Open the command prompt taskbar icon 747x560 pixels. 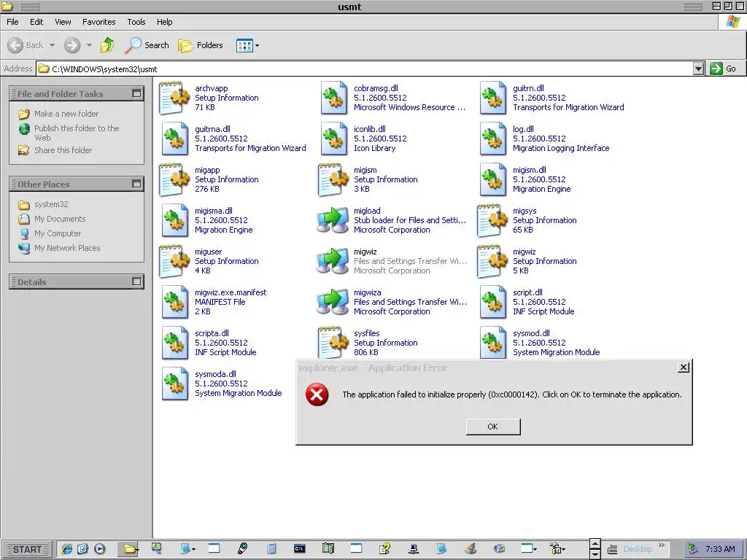(x=299, y=549)
